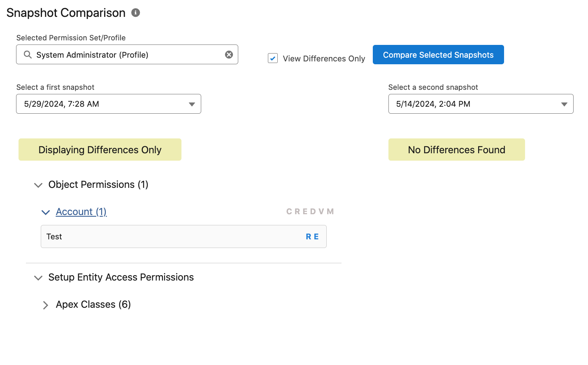Click the 'Select a second snapshot' label
Viewport: 588px width, 365px height.
[x=433, y=87]
